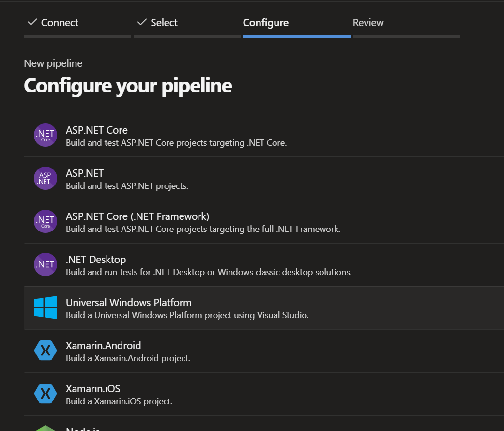Click the green Node.js icon

pos(46,428)
